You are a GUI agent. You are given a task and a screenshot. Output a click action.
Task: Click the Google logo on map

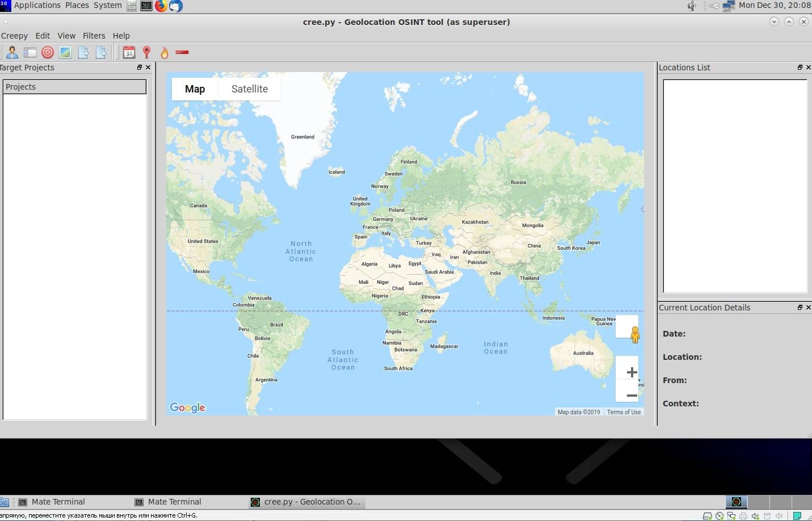point(187,407)
